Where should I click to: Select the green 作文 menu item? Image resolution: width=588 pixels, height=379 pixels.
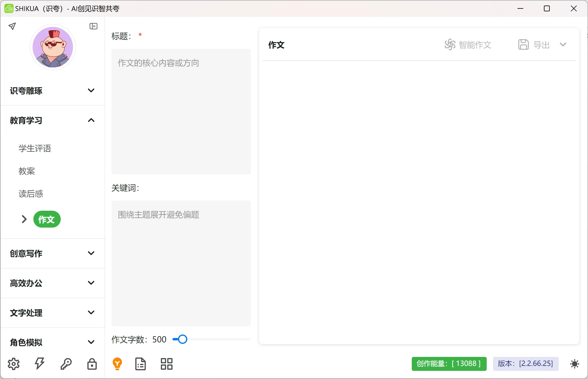point(47,219)
